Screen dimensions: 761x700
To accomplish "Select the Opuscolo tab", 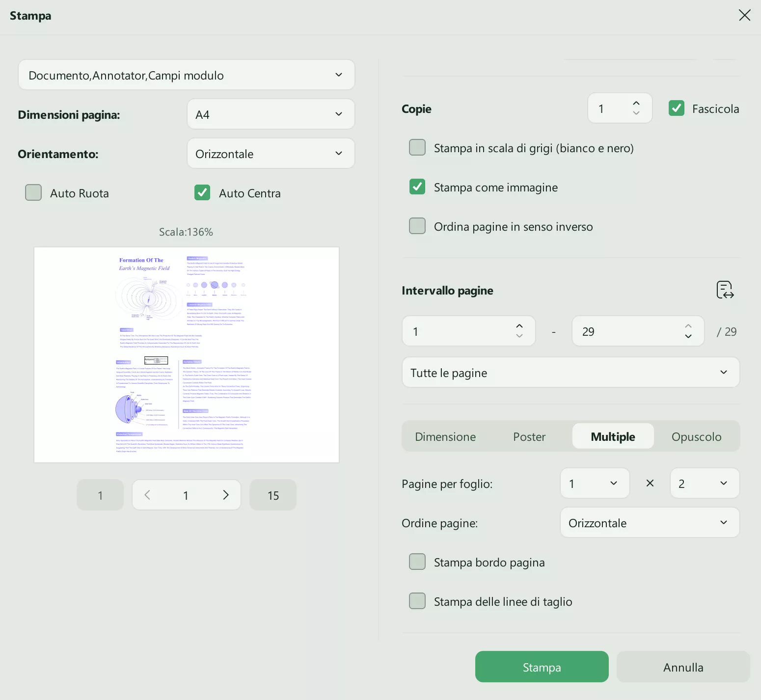I will pos(696,436).
